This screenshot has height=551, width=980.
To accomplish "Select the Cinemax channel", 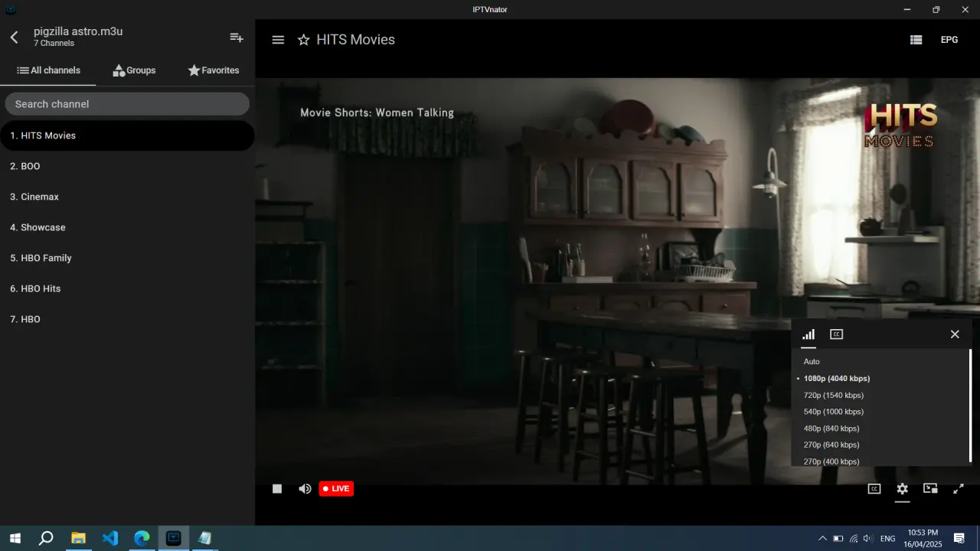I will (x=127, y=197).
